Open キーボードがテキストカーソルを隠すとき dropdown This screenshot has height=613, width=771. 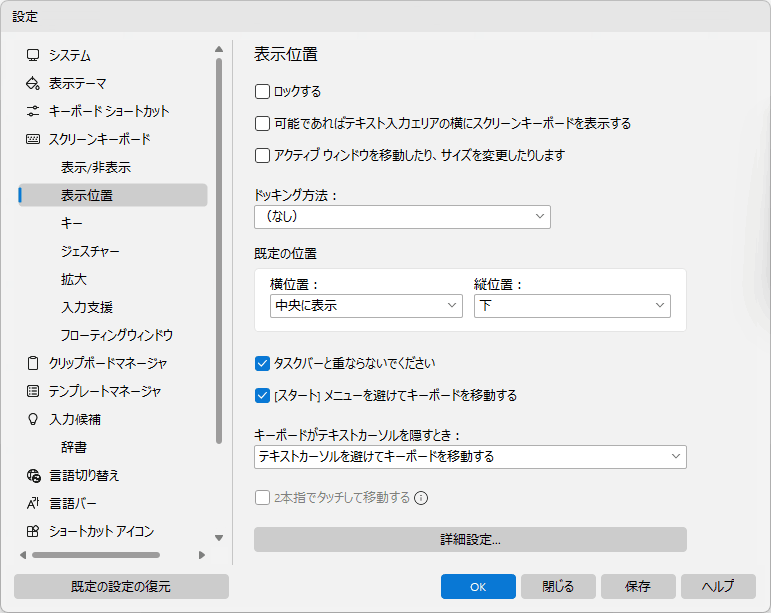470,457
